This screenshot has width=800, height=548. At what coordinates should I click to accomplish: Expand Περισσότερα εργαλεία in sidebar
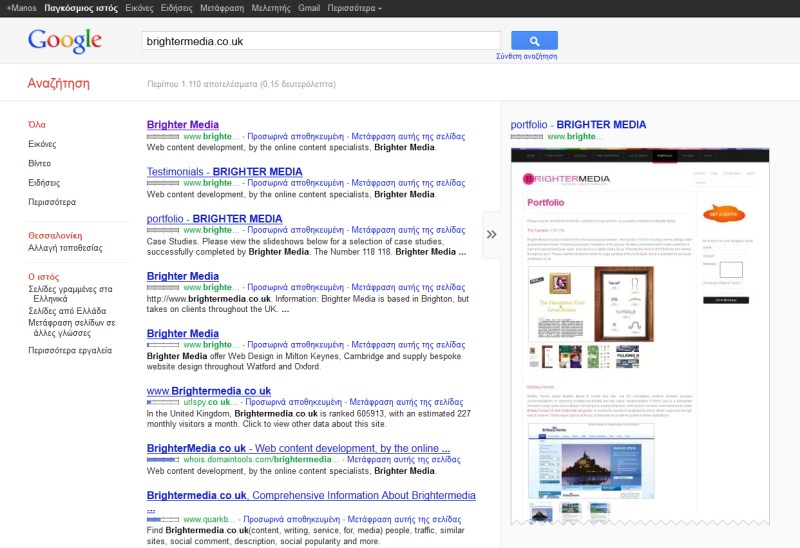click(70, 351)
